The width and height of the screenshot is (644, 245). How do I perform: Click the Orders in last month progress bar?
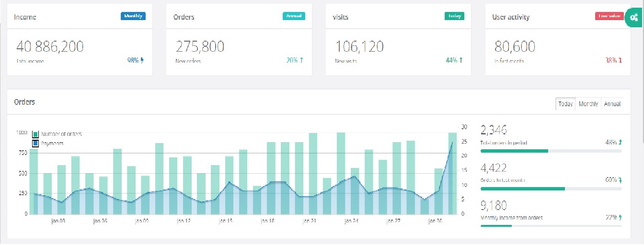551,189
